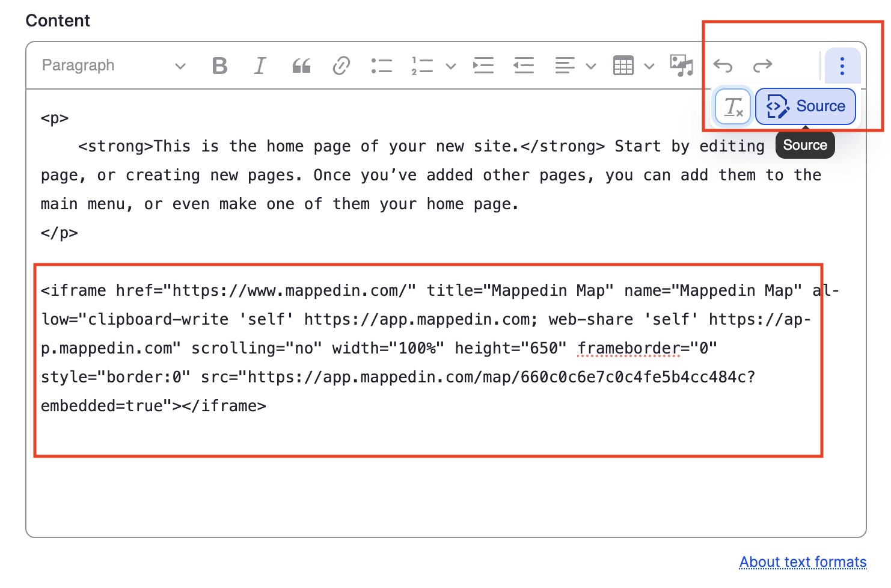Screen dimensions: 891x588
Task: Click the remove format icon
Action: click(x=733, y=107)
